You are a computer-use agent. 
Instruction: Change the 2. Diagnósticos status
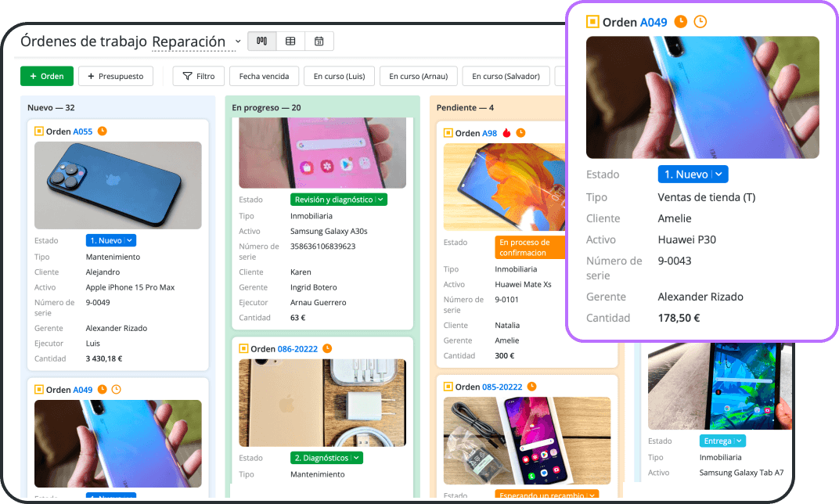click(x=327, y=458)
